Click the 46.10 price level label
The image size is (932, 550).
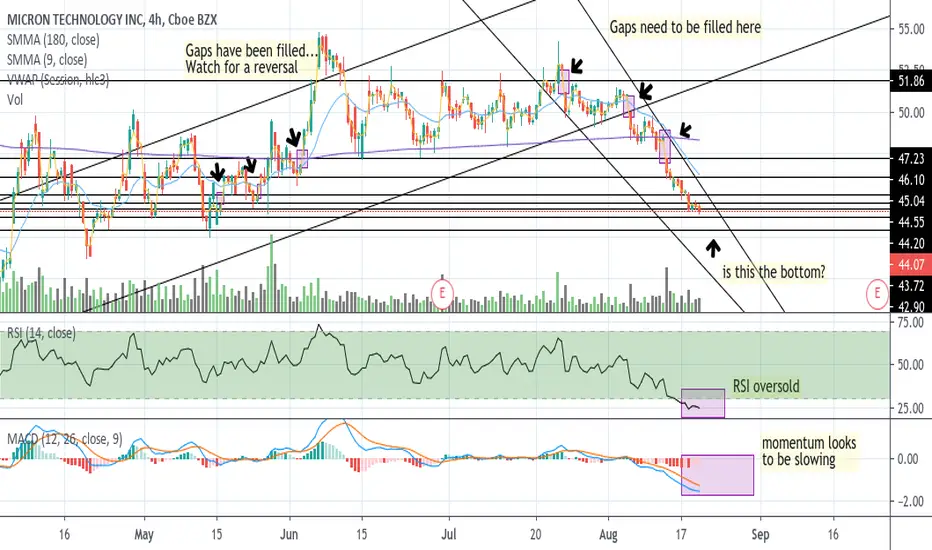pyautogui.click(x=911, y=180)
